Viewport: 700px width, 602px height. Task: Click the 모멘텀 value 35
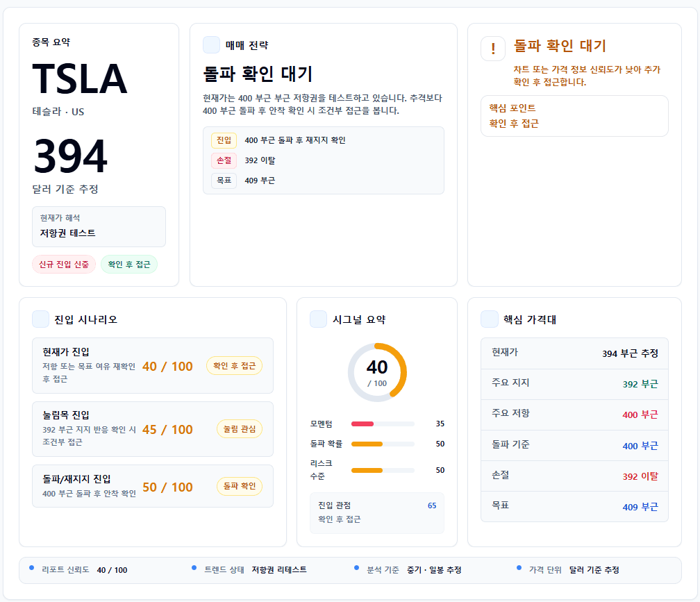click(x=440, y=424)
